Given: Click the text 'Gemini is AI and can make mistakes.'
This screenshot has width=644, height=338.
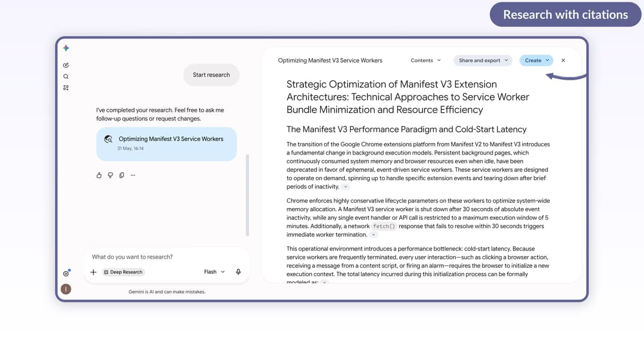Looking at the screenshot, I should tap(167, 292).
